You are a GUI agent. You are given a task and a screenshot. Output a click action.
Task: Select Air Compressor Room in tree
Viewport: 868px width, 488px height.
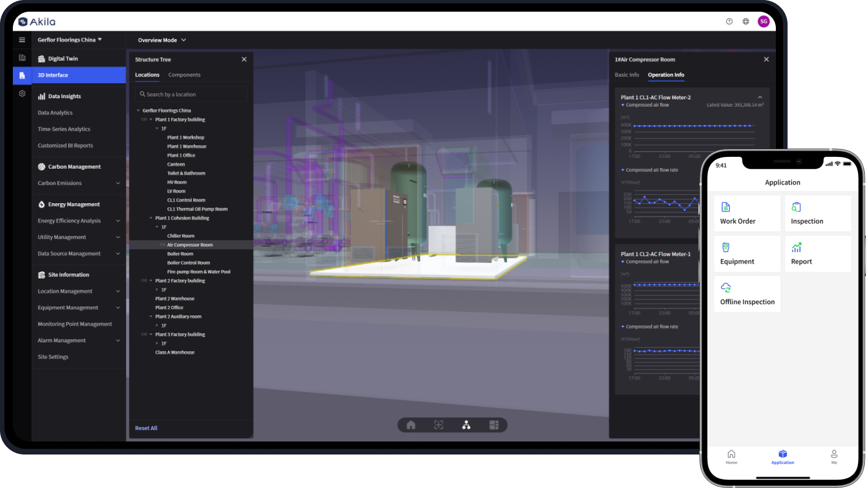tap(191, 245)
